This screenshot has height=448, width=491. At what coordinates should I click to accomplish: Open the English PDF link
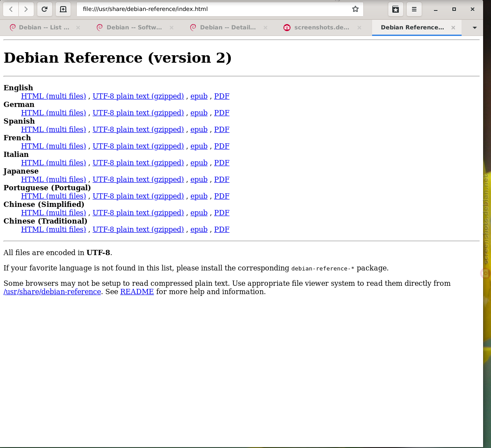pyautogui.click(x=222, y=96)
